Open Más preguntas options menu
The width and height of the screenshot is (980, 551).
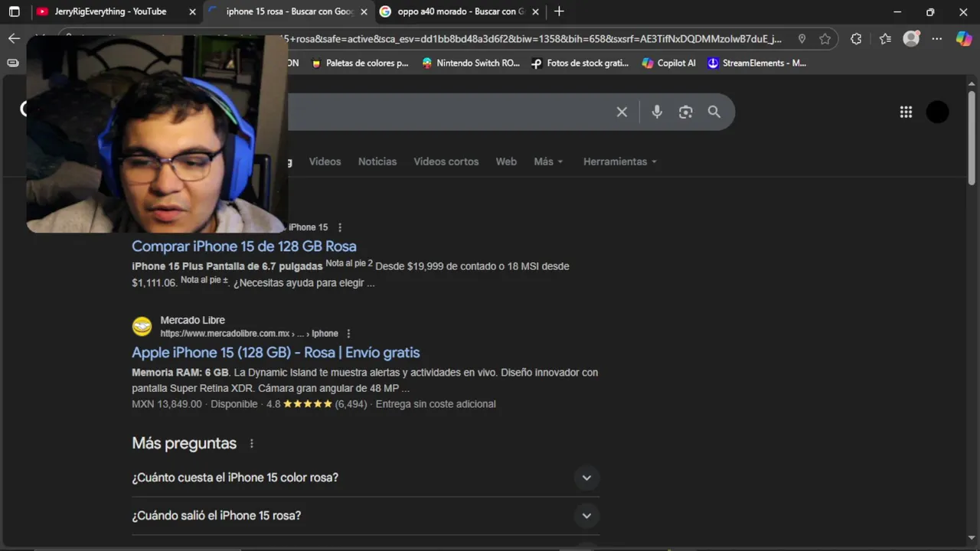point(251,444)
